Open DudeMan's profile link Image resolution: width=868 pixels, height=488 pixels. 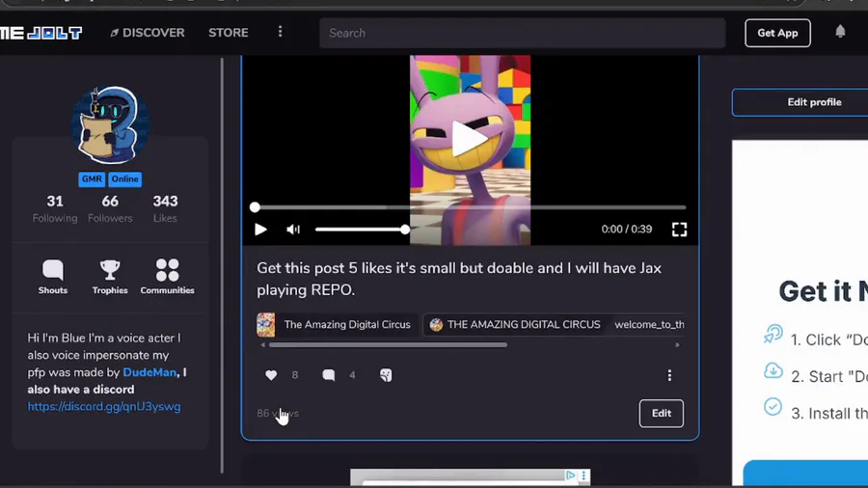tap(149, 372)
